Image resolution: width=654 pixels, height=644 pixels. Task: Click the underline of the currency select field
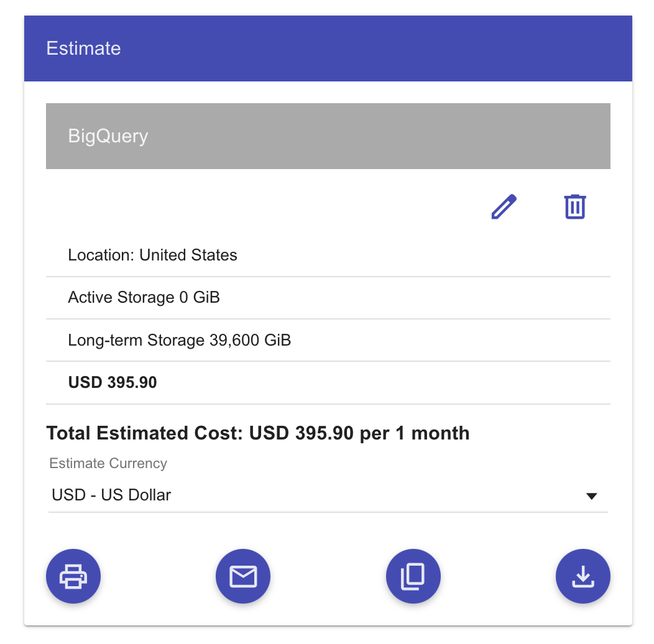tap(328, 512)
